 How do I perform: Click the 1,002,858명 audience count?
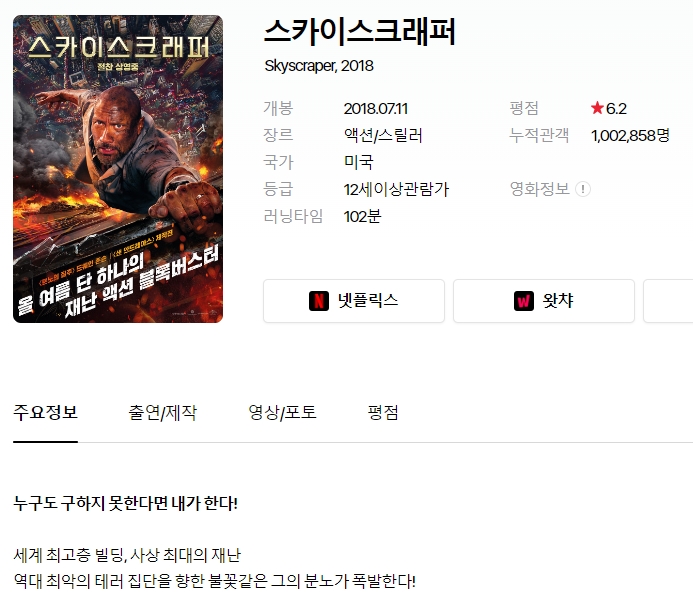coord(630,135)
